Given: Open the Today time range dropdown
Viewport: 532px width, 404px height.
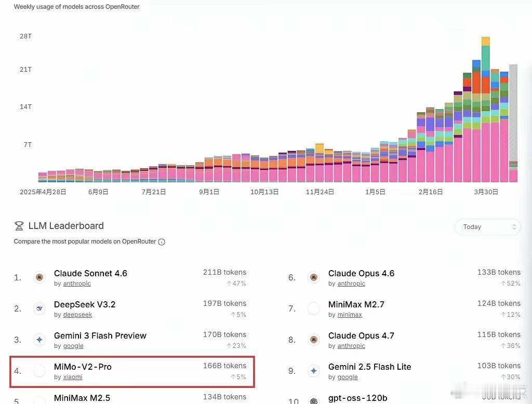Looking at the screenshot, I should [x=487, y=227].
